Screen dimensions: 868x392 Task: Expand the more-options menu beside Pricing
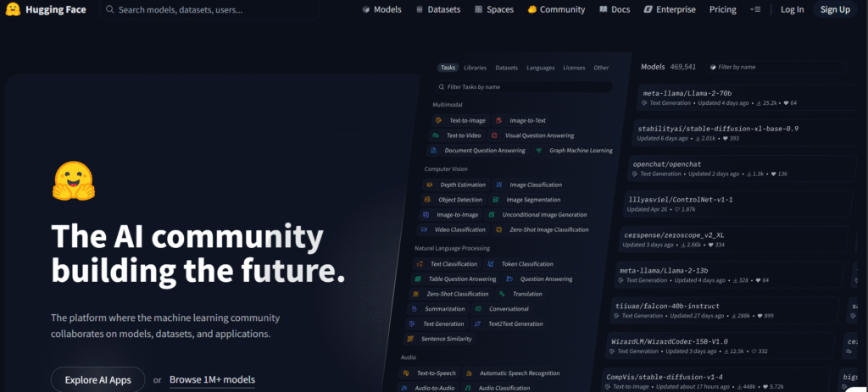(755, 9)
